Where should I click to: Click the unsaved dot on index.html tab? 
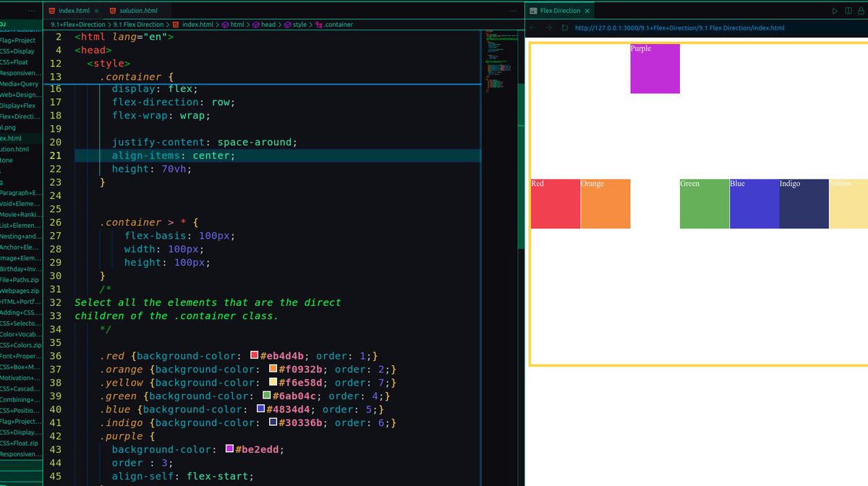click(x=96, y=11)
